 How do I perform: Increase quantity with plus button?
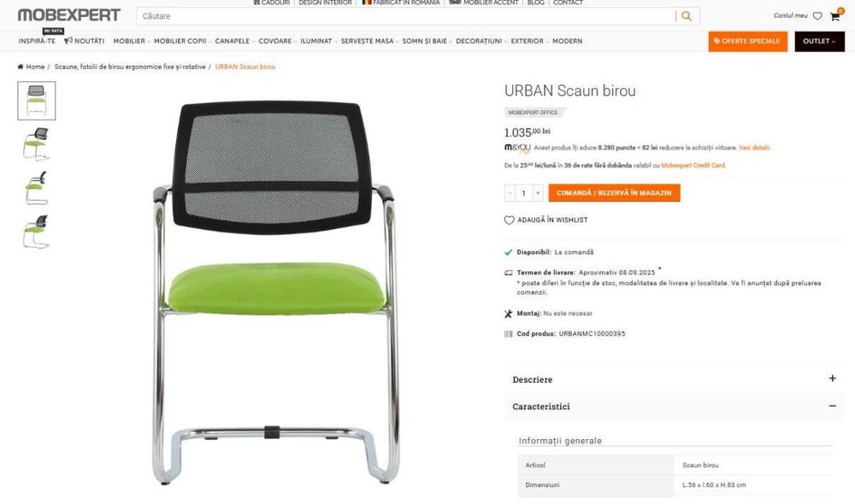538,193
